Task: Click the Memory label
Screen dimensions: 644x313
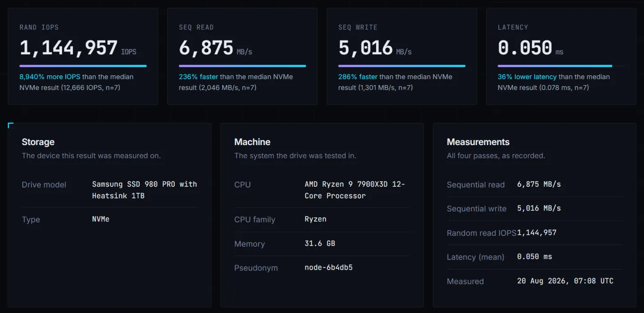Action: [250, 244]
